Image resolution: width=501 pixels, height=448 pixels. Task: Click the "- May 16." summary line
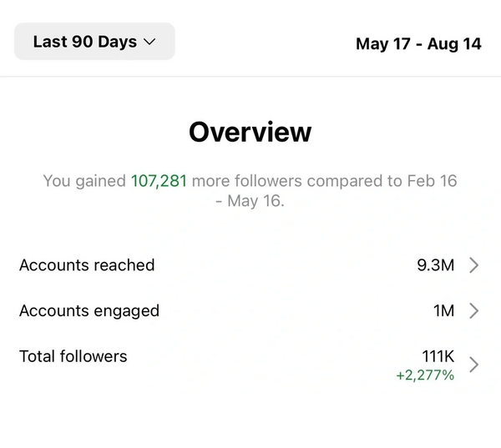[250, 201]
